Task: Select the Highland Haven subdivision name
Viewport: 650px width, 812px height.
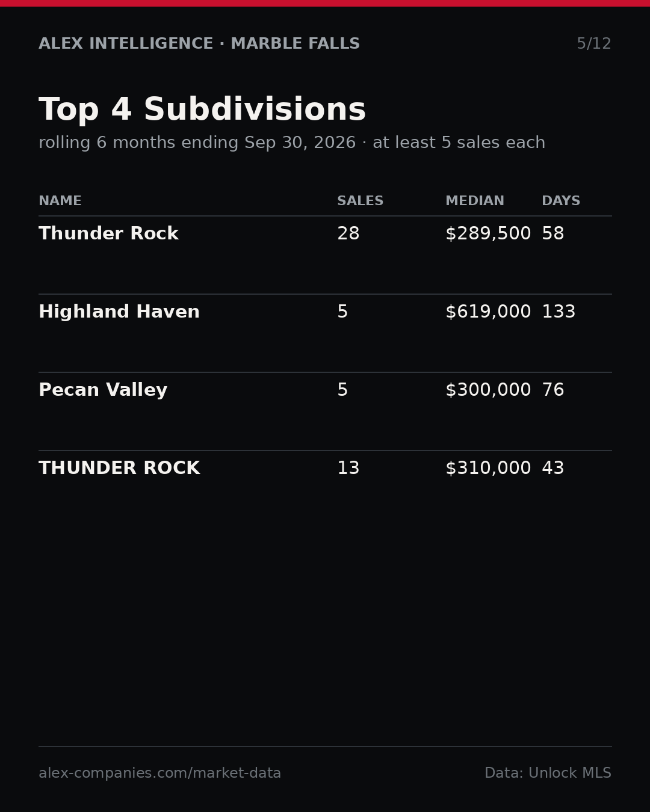Action: coord(119,312)
